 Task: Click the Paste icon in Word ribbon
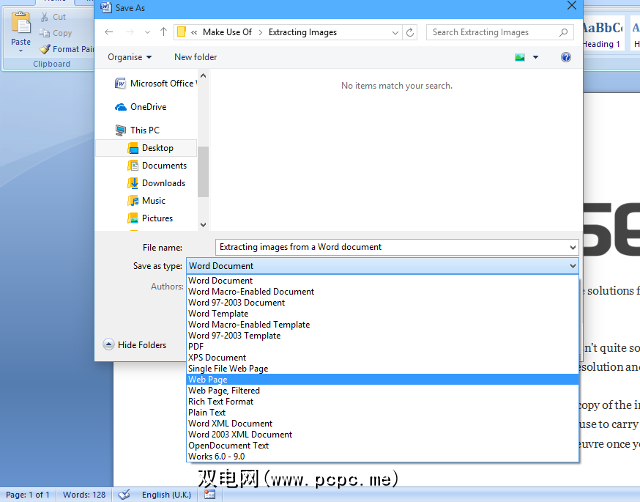pyautogui.click(x=21, y=23)
